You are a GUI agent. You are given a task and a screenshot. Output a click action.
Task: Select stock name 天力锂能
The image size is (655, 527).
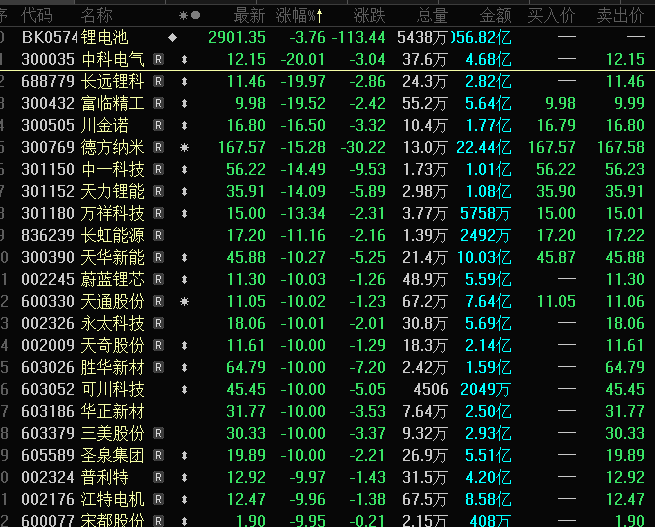pos(113,191)
